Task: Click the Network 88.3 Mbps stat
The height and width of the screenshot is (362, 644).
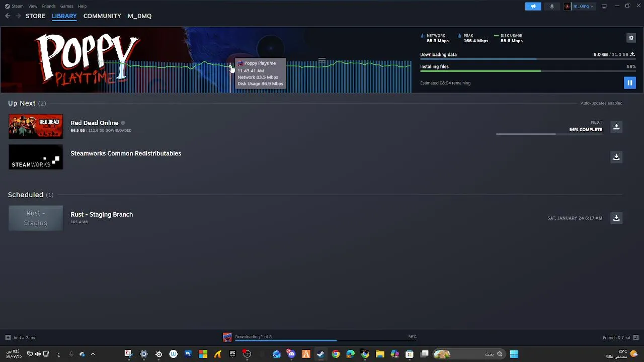Action: coord(435,38)
